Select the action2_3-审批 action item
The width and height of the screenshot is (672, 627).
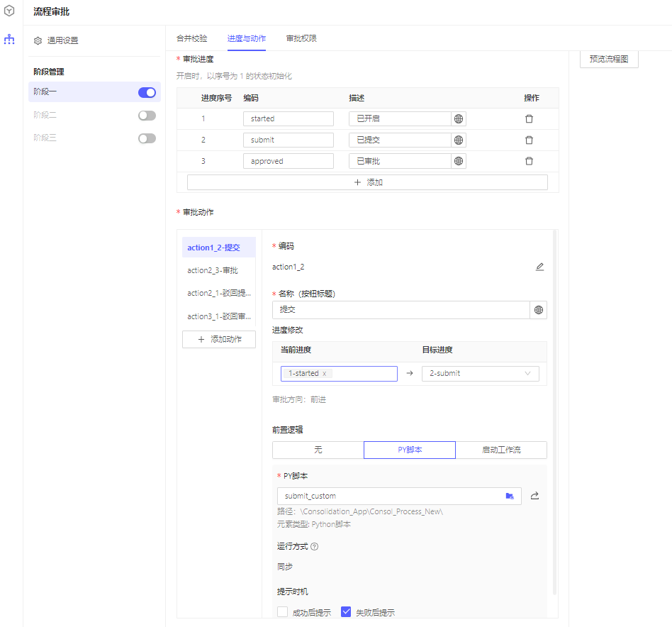tap(213, 270)
